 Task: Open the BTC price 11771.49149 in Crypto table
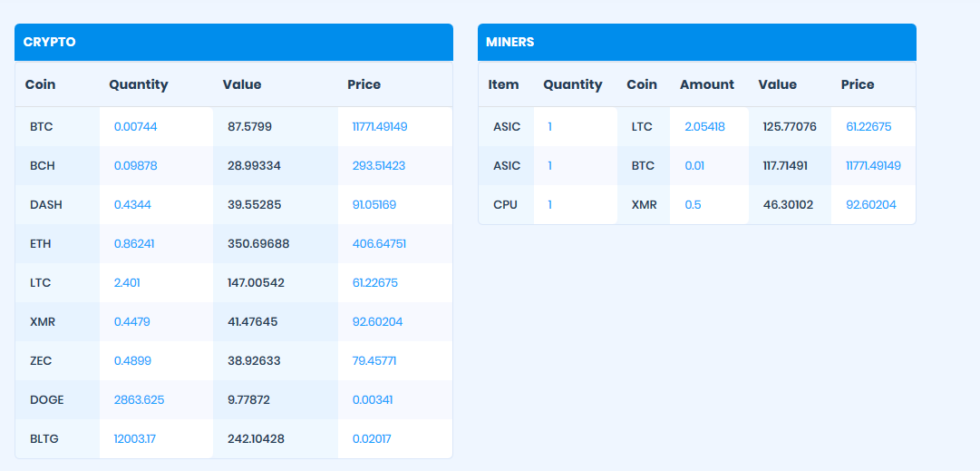pos(379,127)
